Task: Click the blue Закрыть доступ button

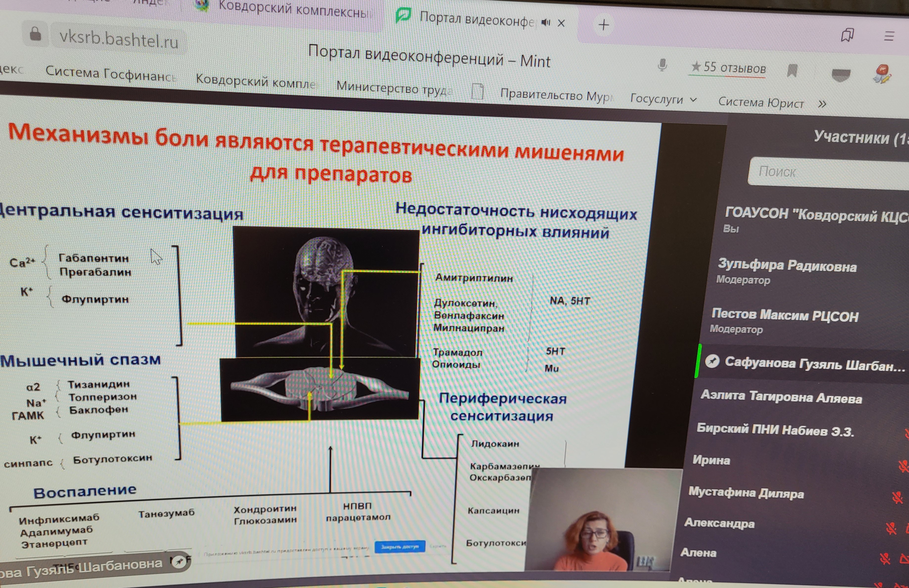Action: [x=400, y=546]
